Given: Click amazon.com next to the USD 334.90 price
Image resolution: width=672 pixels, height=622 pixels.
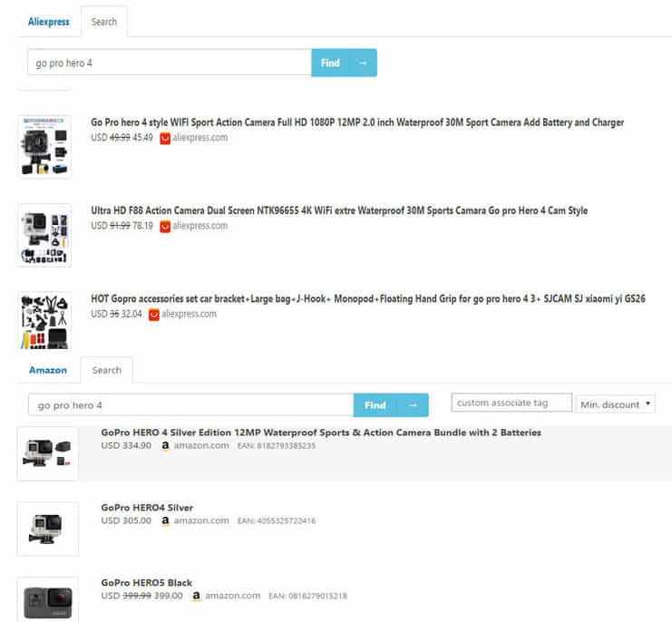Looking at the screenshot, I should pos(201,446).
